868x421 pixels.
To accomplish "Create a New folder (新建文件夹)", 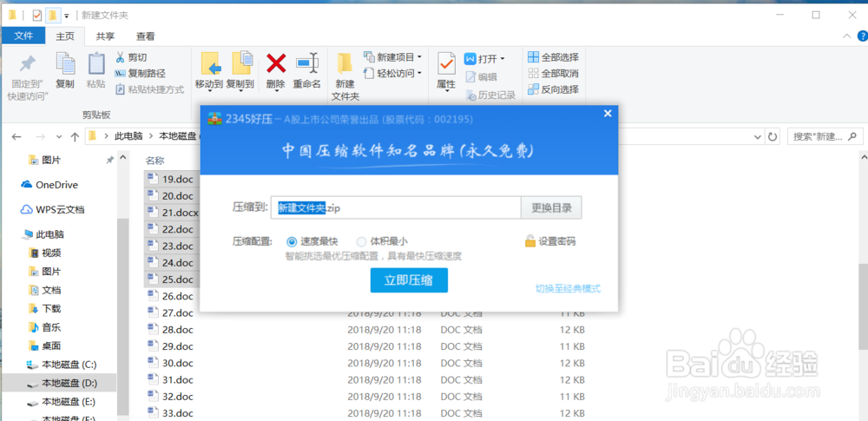I will (x=345, y=76).
